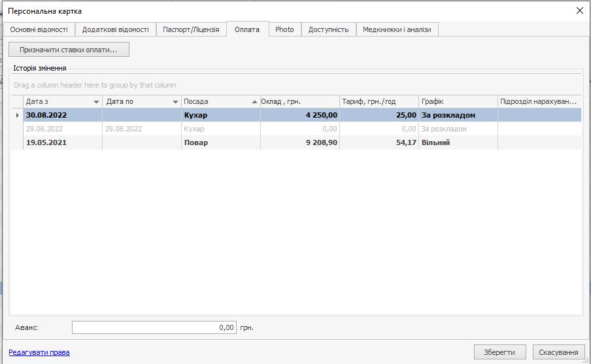The width and height of the screenshot is (591, 364).
Task: Click Підрозділ нарахування column header
Action: (x=538, y=102)
